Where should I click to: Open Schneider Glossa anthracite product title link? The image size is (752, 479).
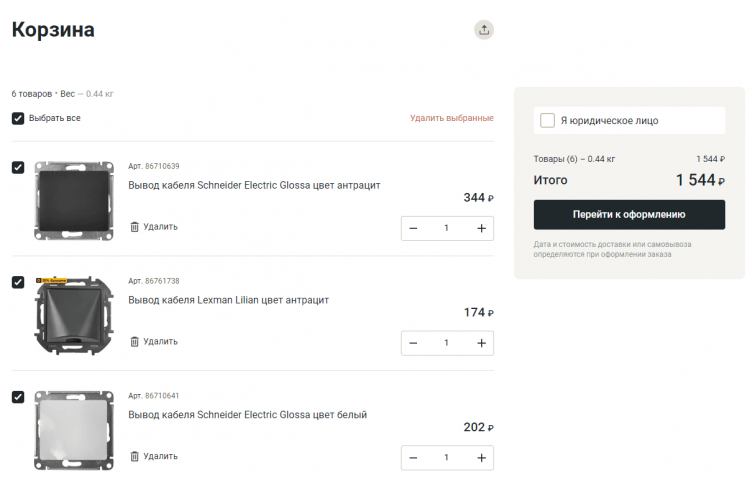(x=254, y=185)
